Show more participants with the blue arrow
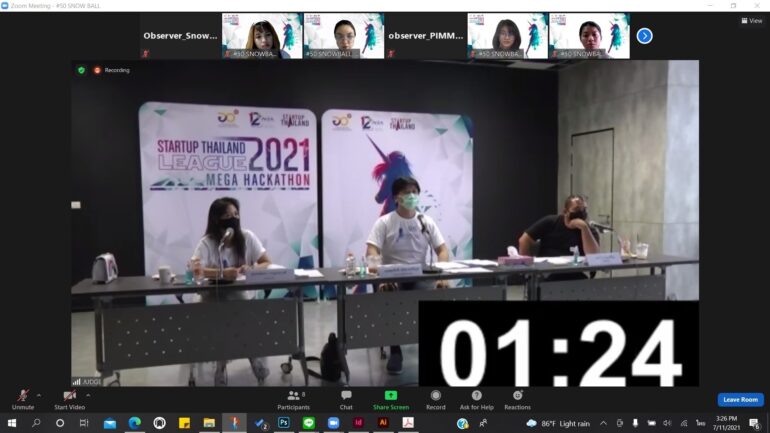 [644, 36]
